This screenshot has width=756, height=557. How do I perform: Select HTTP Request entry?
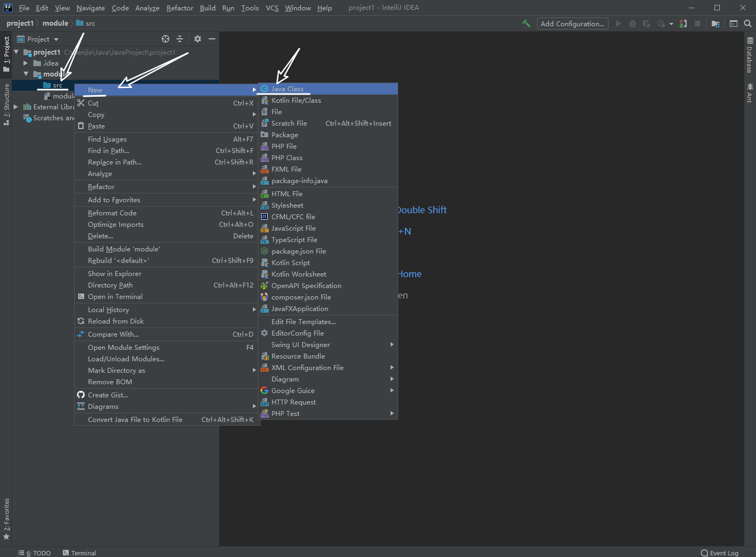328,402
